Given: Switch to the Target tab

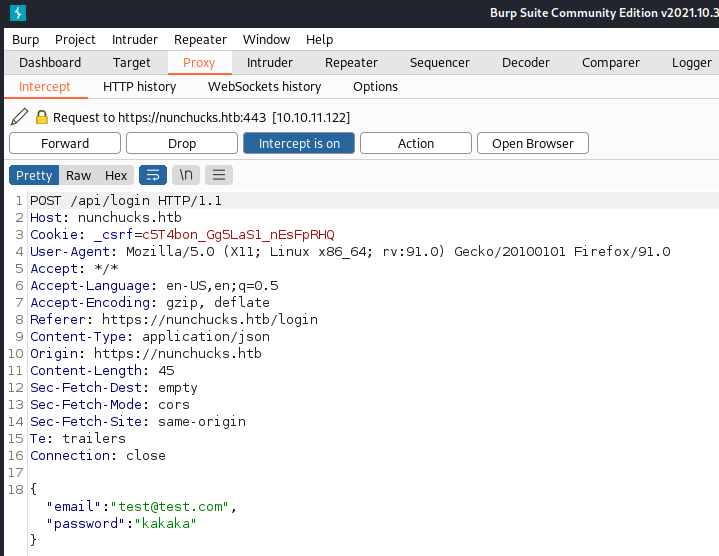Looking at the screenshot, I should coord(132,62).
